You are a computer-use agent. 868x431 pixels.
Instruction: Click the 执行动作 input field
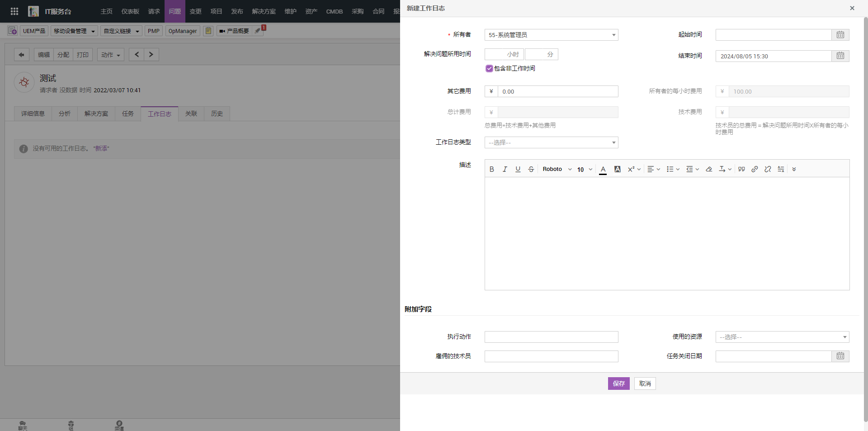[x=551, y=337]
